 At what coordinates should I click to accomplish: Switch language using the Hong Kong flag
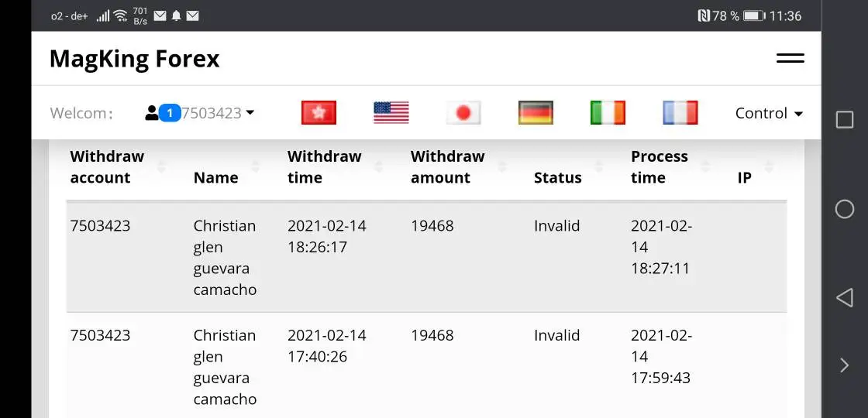[x=319, y=113]
